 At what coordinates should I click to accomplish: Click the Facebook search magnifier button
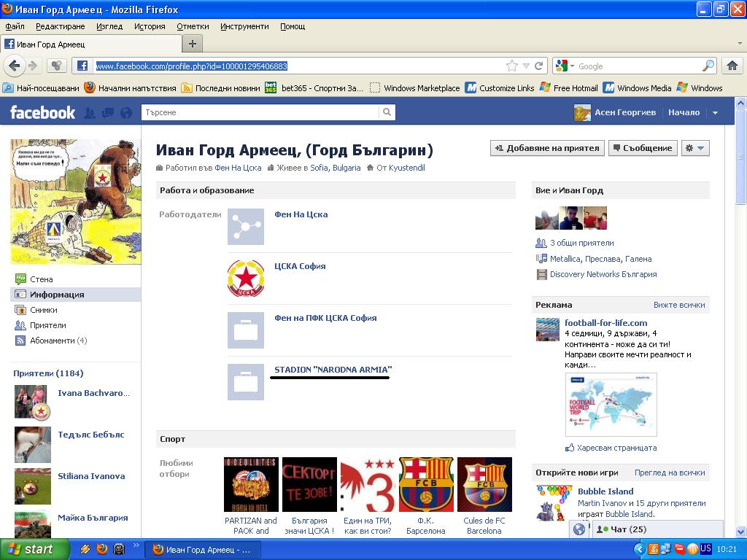coord(387,112)
